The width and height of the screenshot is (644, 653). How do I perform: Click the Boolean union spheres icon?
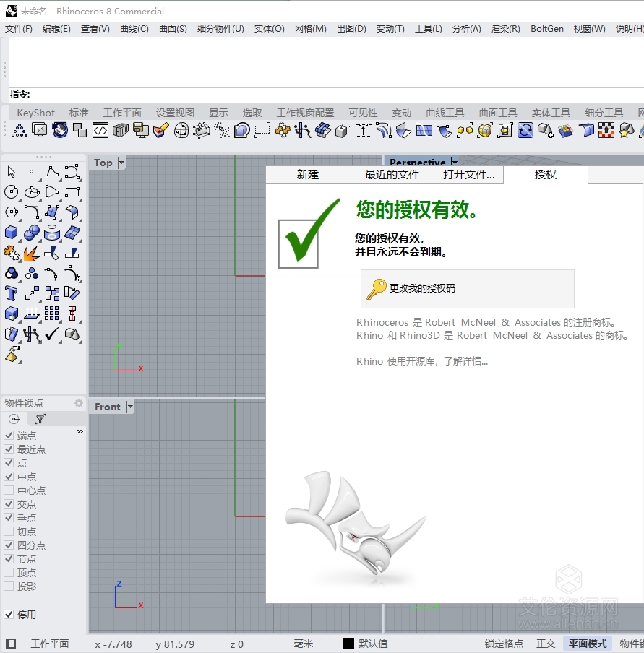click(32, 233)
